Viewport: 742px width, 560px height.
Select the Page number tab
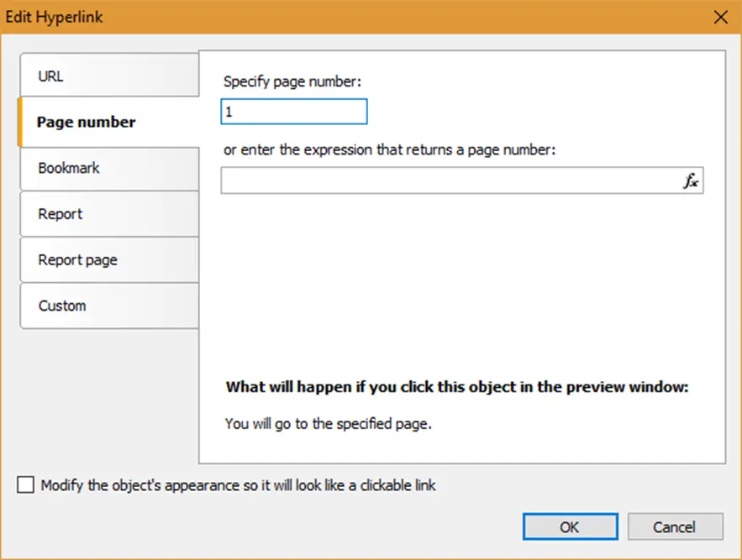(108, 123)
